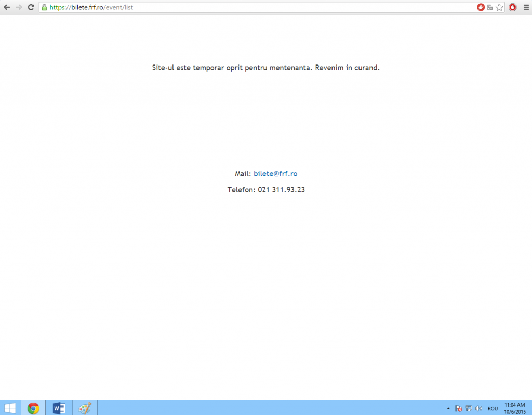Click the red blocked plug-in icon

click(481, 7)
